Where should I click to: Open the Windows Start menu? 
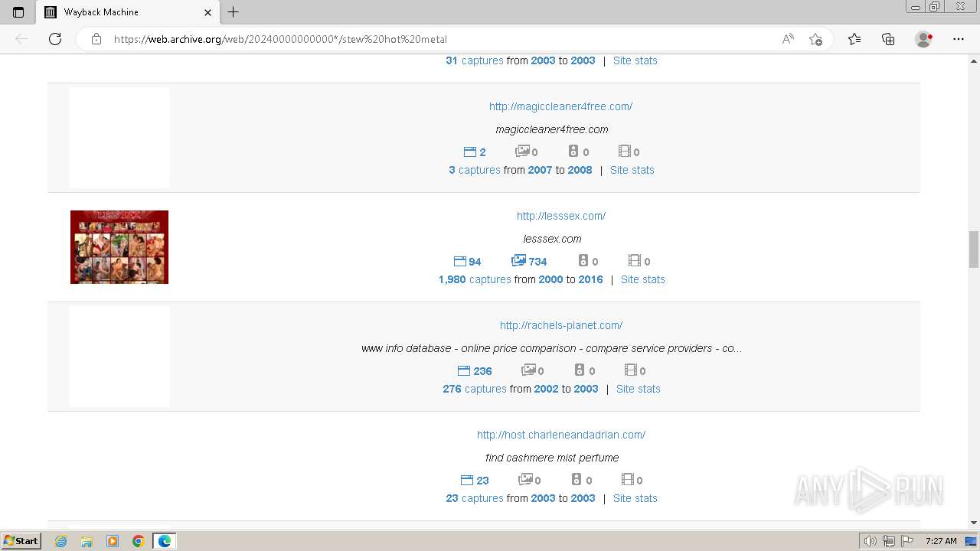pyautogui.click(x=21, y=541)
